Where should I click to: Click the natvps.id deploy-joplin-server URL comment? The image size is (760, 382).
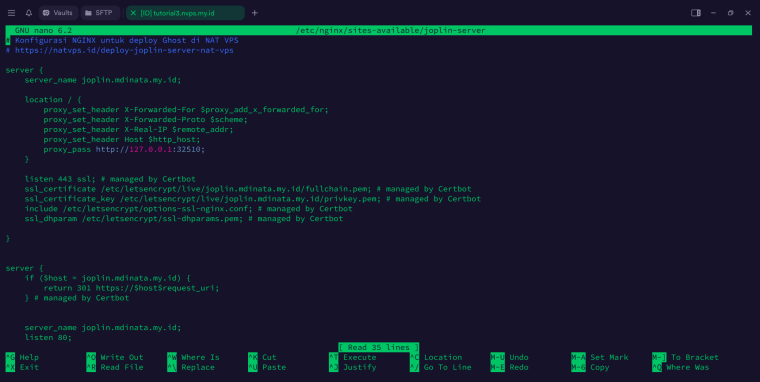[x=119, y=50]
